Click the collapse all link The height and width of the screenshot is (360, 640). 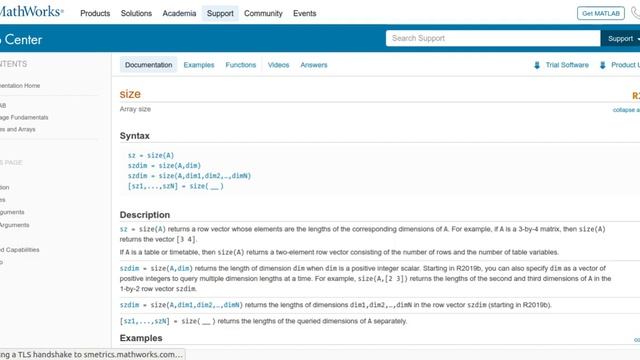coord(626,110)
